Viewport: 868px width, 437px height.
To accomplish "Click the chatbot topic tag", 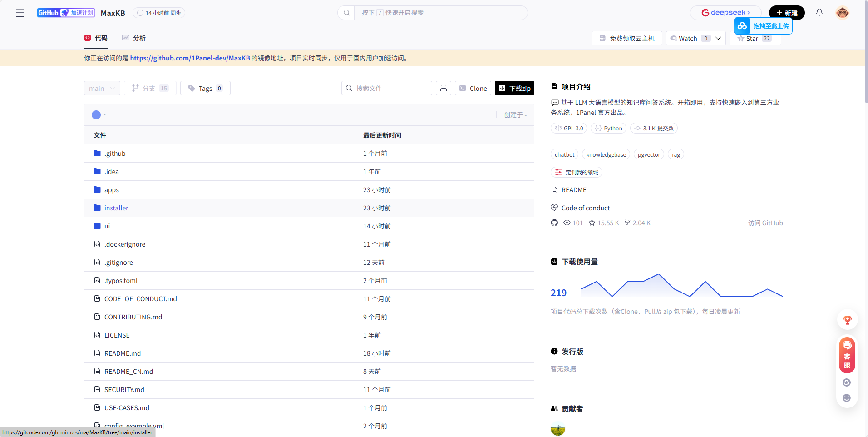I will [x=564, y=154].
